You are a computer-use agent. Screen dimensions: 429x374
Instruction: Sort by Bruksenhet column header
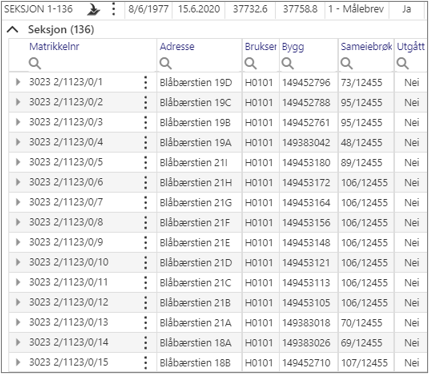coord(260,46)
